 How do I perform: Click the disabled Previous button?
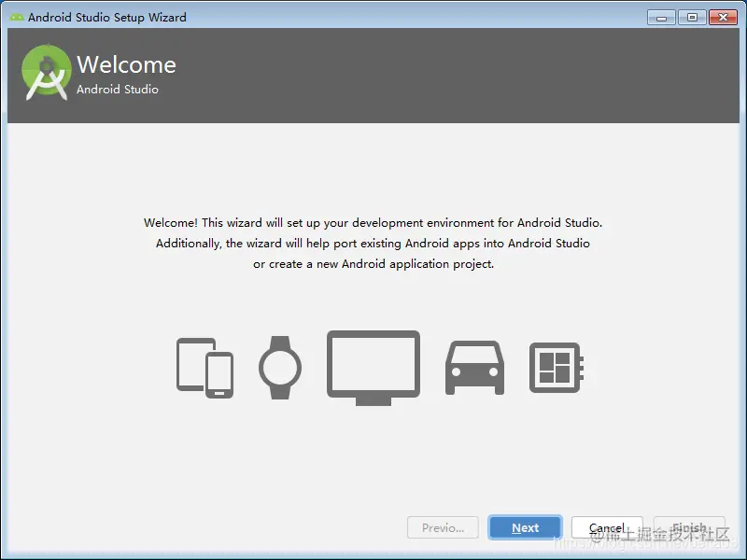pos(443,527)
